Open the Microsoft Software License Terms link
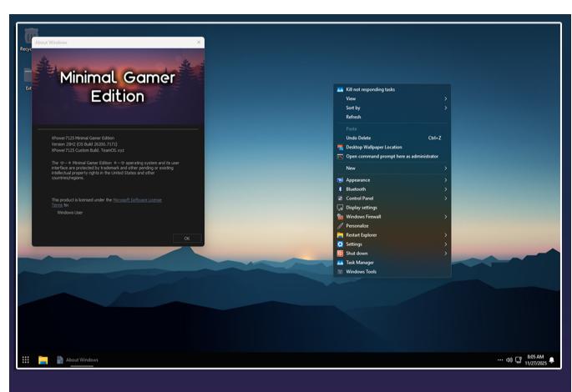The height and width of the screenshot is (392, 572). point(137,200)
